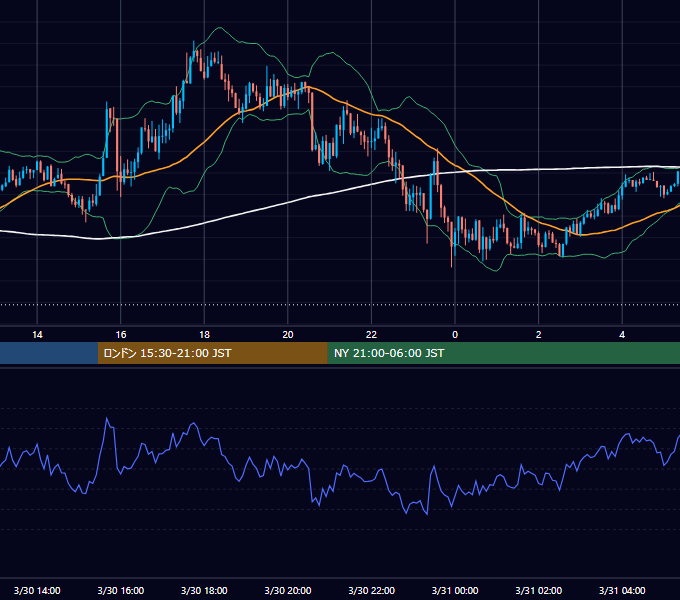This screenshot has width=680, height=600.
Task: Click the 0 hour label on the time axis
Action: point(455,335)
